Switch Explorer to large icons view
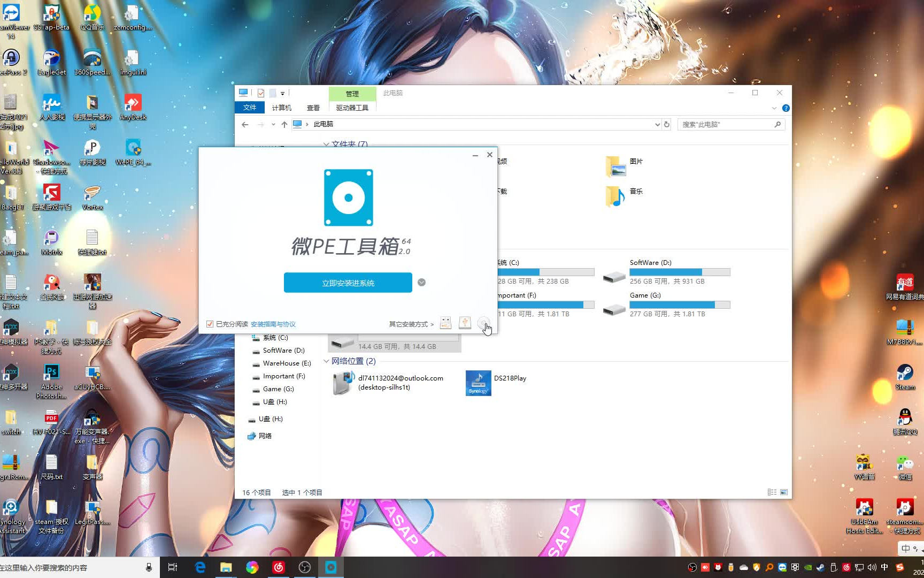 click(784, 492)
